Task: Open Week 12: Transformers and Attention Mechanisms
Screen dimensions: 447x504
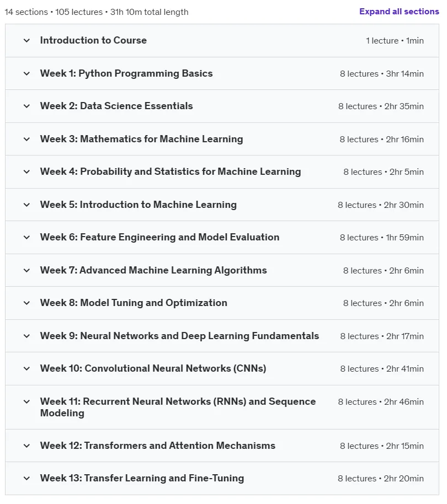Action: pyautogui.click(x=158, y=446)
